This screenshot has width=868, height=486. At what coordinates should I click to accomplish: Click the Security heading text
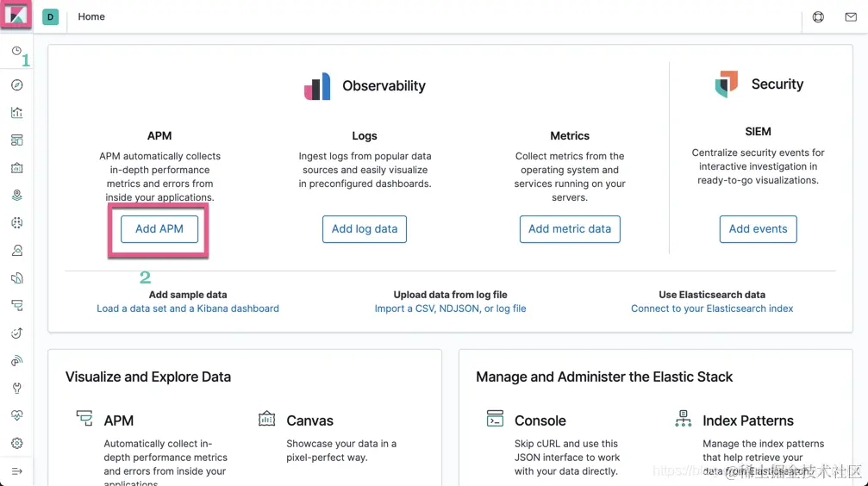point(777,84)
